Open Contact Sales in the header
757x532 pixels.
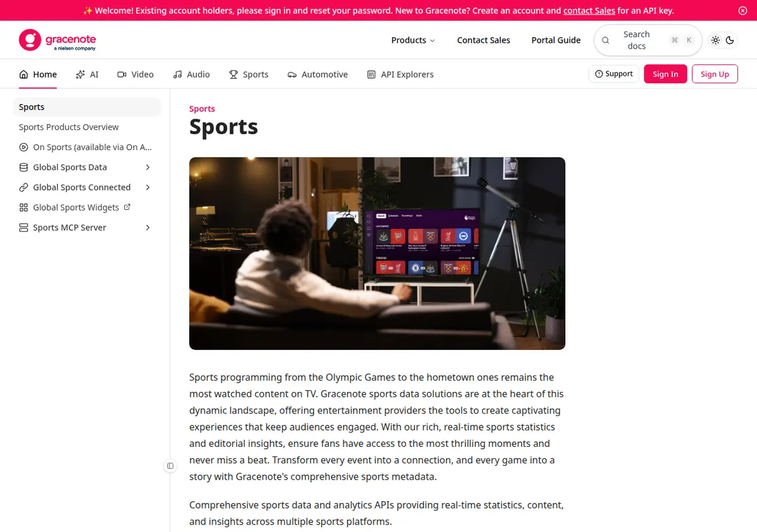point(484,40)
